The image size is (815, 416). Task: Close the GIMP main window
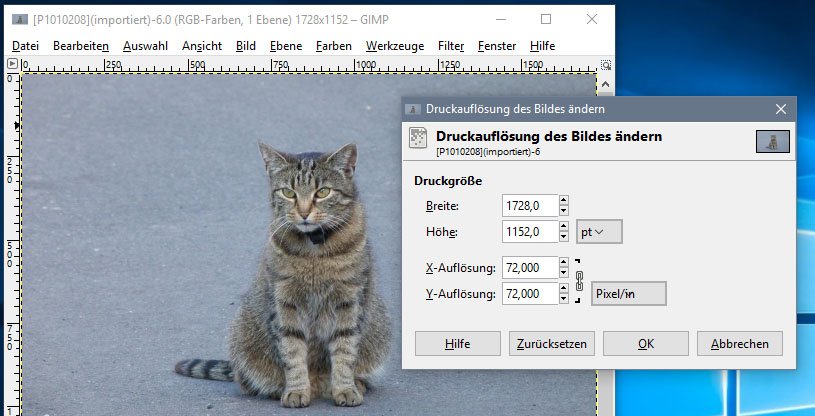pos(591,19)
